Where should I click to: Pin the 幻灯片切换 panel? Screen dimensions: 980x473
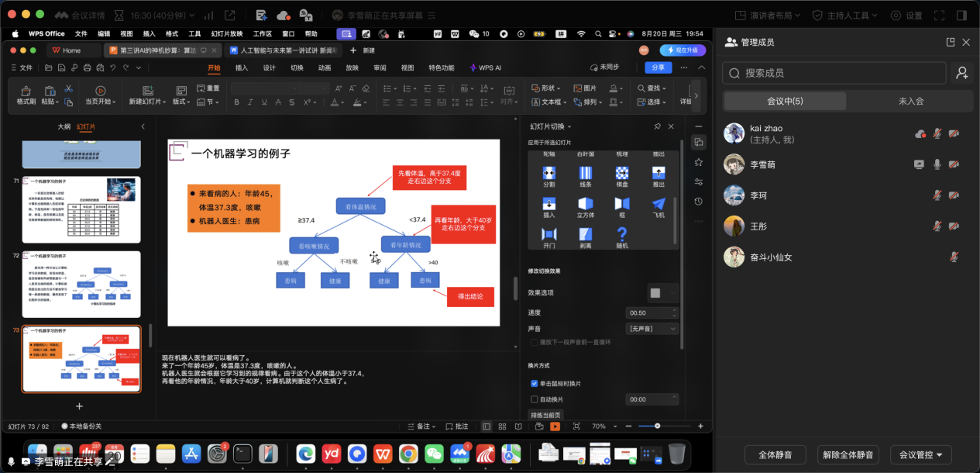click(658, 126)
